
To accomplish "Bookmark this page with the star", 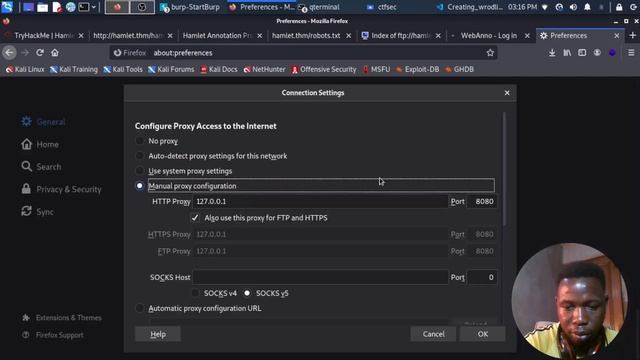I will click(490, 53).
